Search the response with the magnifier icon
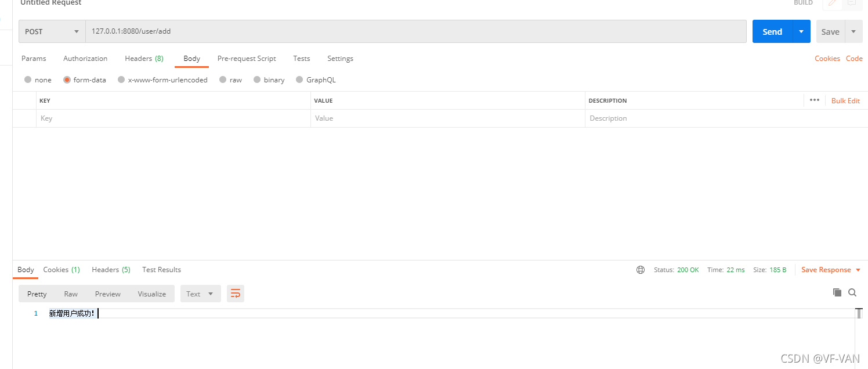This screenshot has width=868, height=369. [852, 292]
